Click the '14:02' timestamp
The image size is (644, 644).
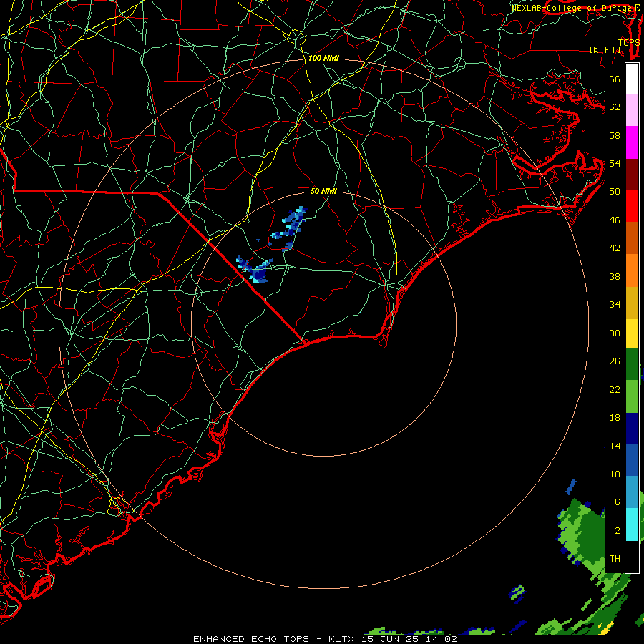(442, 639)
